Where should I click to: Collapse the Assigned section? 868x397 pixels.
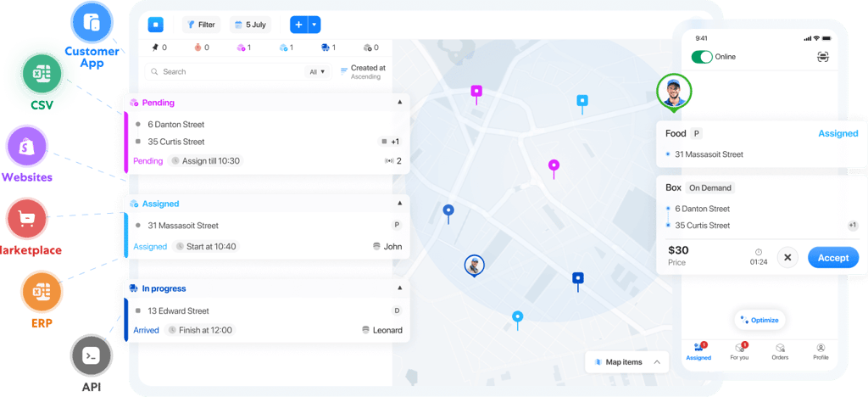tap(400, 204)
